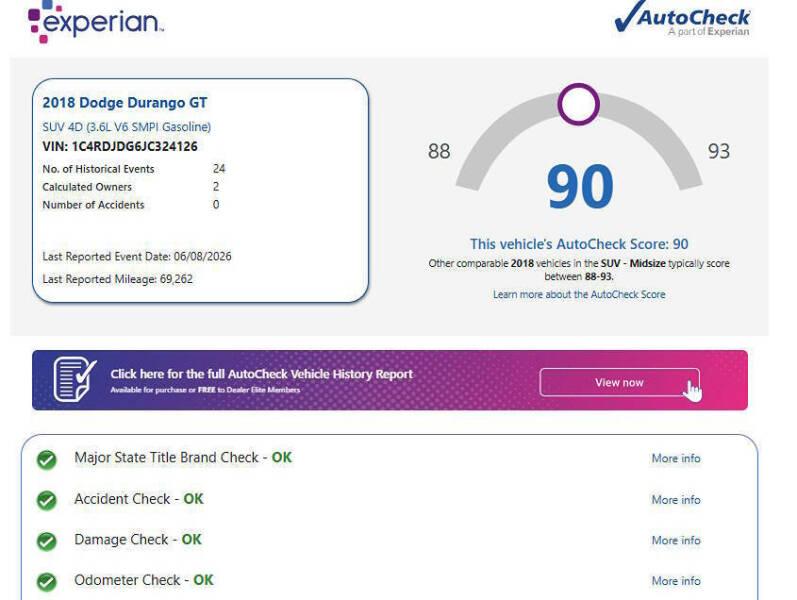The height and width of the screenshot is (600, 797).
Task: Click the AutoCheck logo
Action: [682, 19]
